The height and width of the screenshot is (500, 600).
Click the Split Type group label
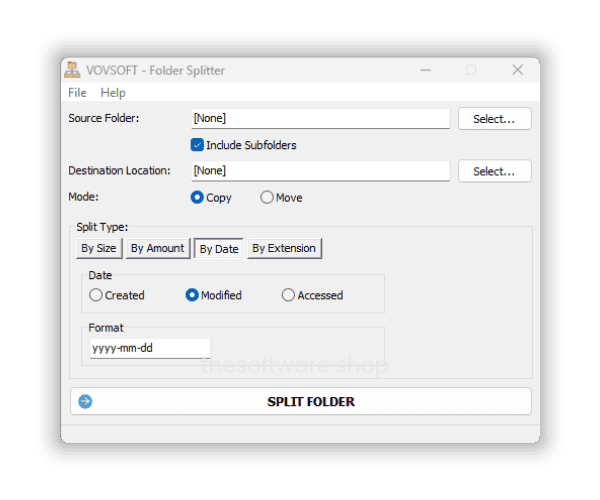click(x=102, y=227)
